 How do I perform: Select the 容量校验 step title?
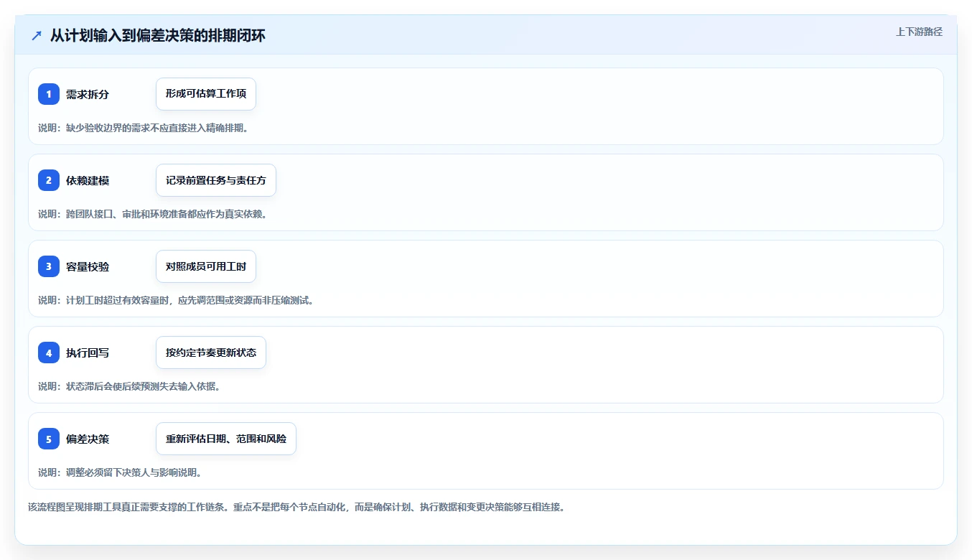(88, 266)
